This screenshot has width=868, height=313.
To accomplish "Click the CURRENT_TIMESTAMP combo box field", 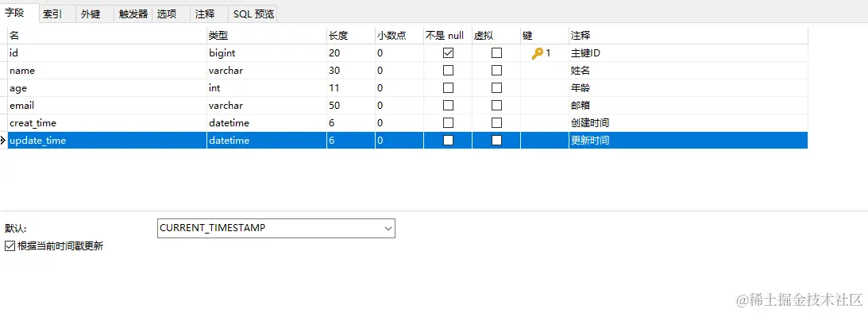I will [276, 228].
